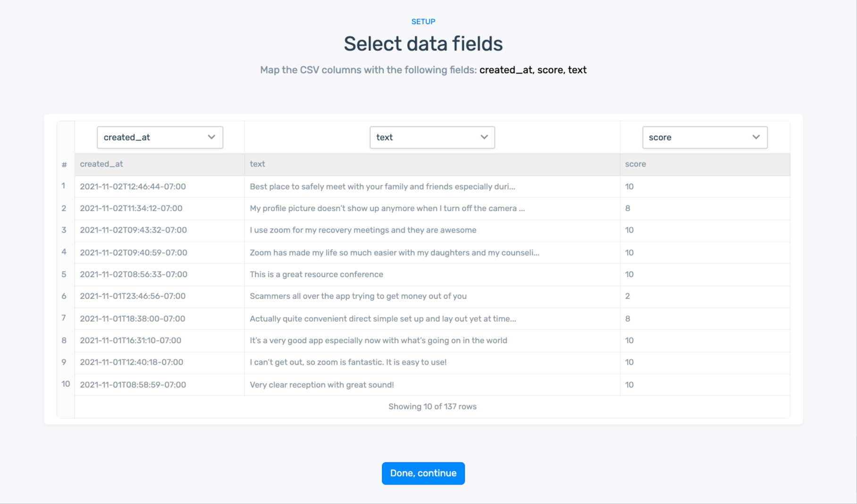Click the 'Scammers all over the app' review
857x504 pixels.
pos(358,296)
